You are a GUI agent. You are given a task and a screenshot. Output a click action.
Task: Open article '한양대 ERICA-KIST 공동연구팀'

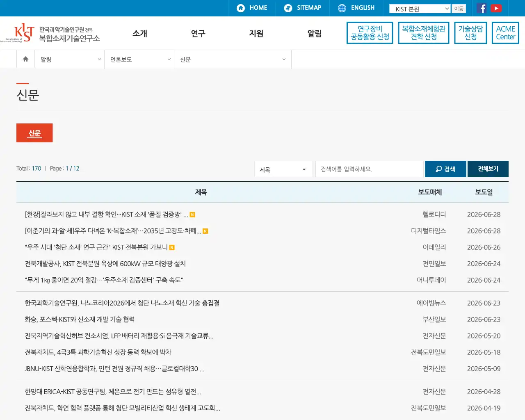[x=113, y=392]
